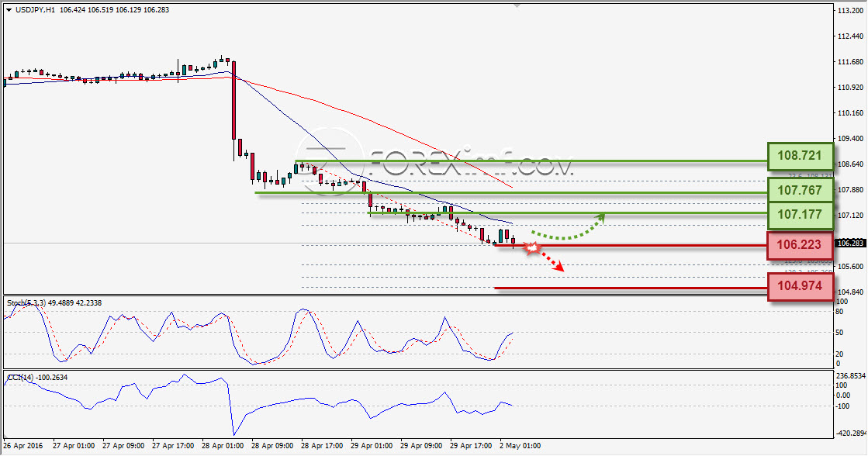The height and width of the screenshot is (456, 868).
Task: Click the 104.840 price axis label
Action: coord(850,292)
